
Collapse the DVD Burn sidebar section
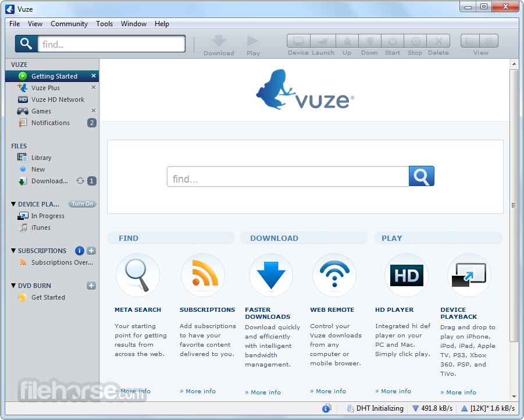point(13,286)
